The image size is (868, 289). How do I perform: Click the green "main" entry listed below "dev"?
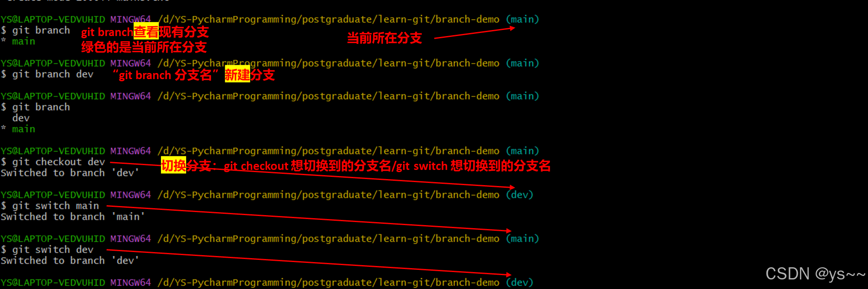coord(23,129)
